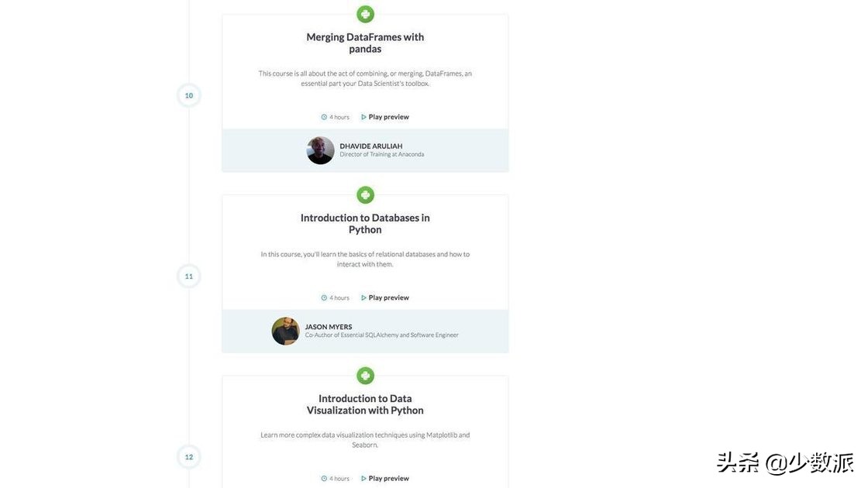Click clock icon in Merging DataFrames card
The width and height of the screenshot is (868, 488).
point(324,117)
